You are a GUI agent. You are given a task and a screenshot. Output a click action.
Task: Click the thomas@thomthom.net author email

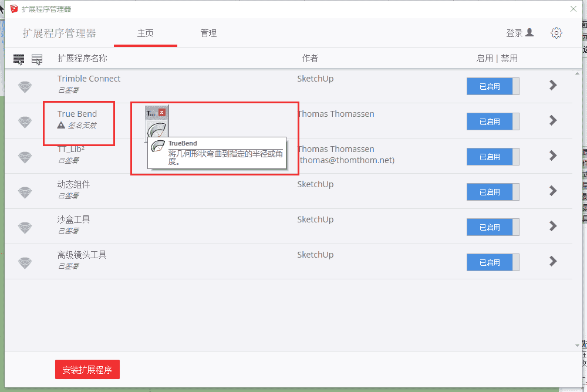(x=346, y=160)
